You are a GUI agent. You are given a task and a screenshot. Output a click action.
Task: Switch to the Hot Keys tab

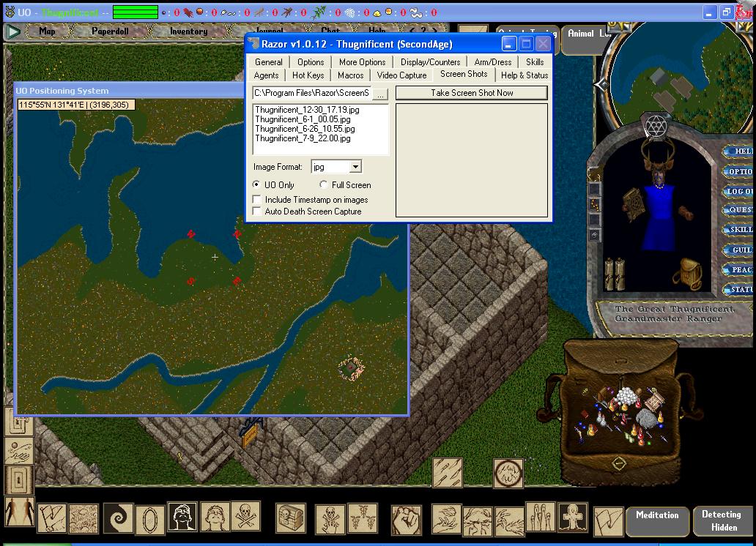pos(308,75)
